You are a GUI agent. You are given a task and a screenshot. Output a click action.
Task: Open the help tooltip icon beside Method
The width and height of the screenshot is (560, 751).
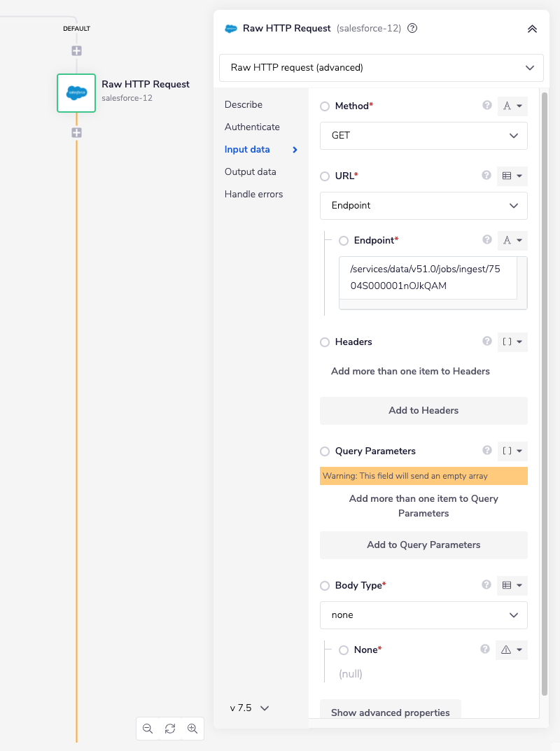coord(486,105)
